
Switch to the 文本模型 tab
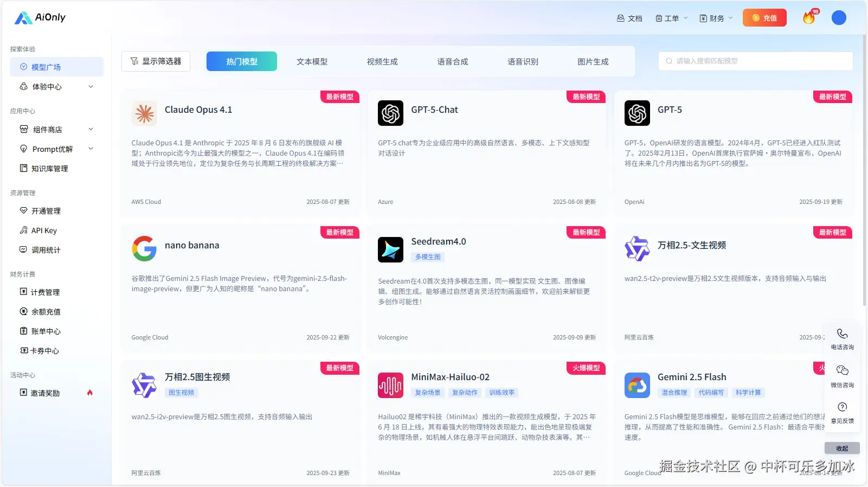(312, 61)
